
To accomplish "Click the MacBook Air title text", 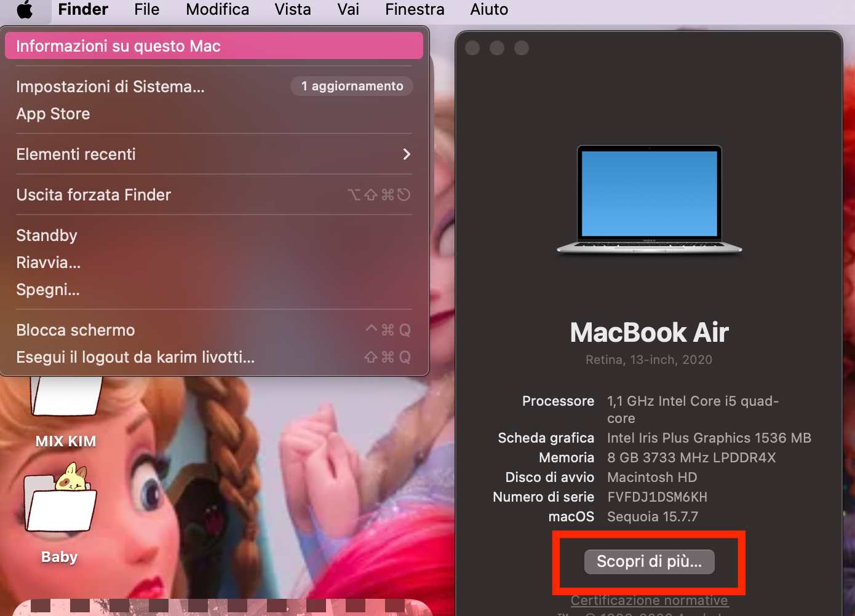I will pyautogui.click(x=649, y=333).
